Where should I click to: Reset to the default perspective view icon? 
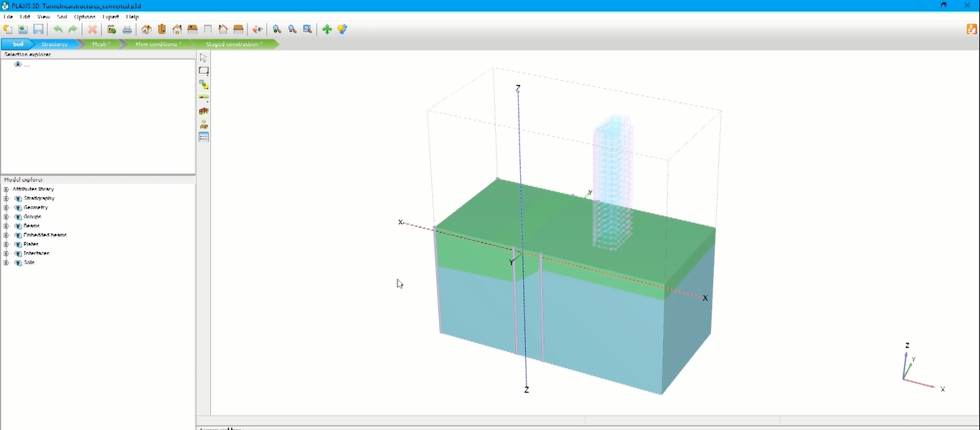pyautogui.click(x=146, y=29)
